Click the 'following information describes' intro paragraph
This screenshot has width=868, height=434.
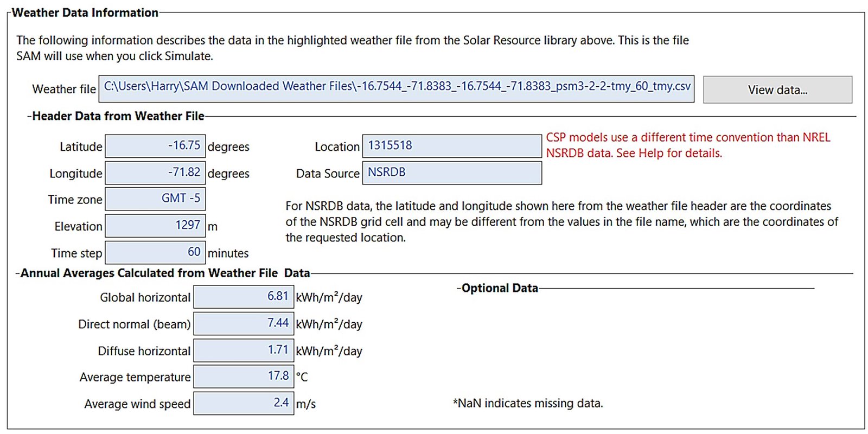(x=353, y=48)
